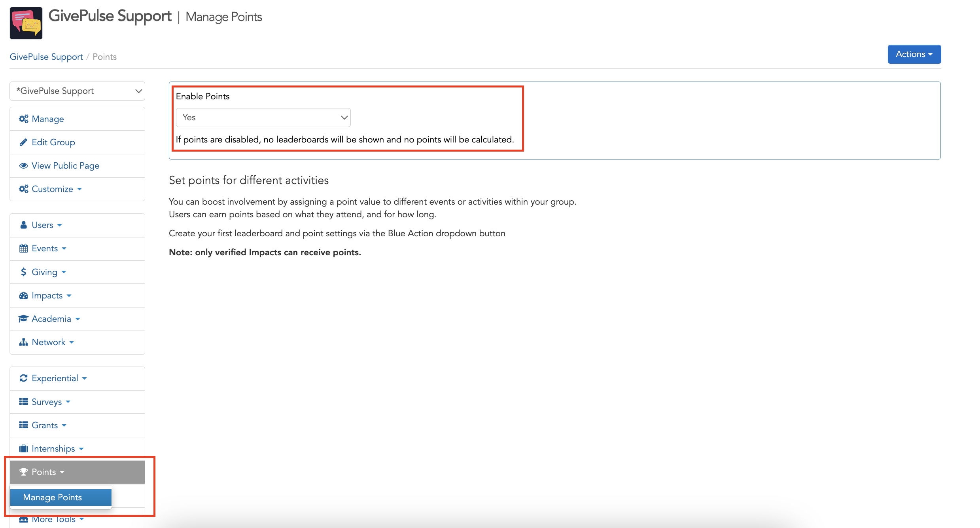Click the Impacts dashboard icon
This screenshot has width=980, height=528.
(24, 295)
